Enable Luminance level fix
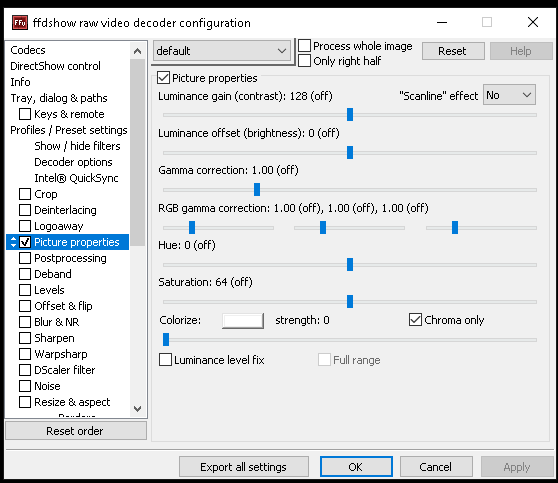The width and height of the screenshot is (558, 483). click(x=165, y=360)
